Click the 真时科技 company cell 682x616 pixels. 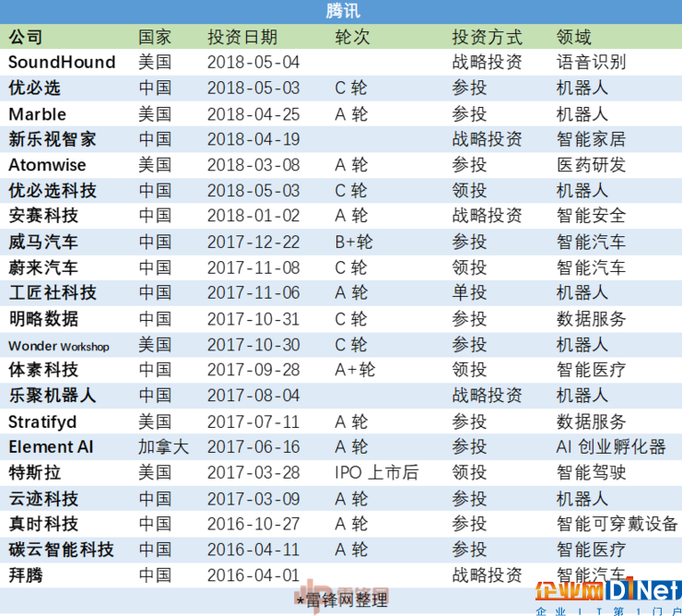coord(43,524)
